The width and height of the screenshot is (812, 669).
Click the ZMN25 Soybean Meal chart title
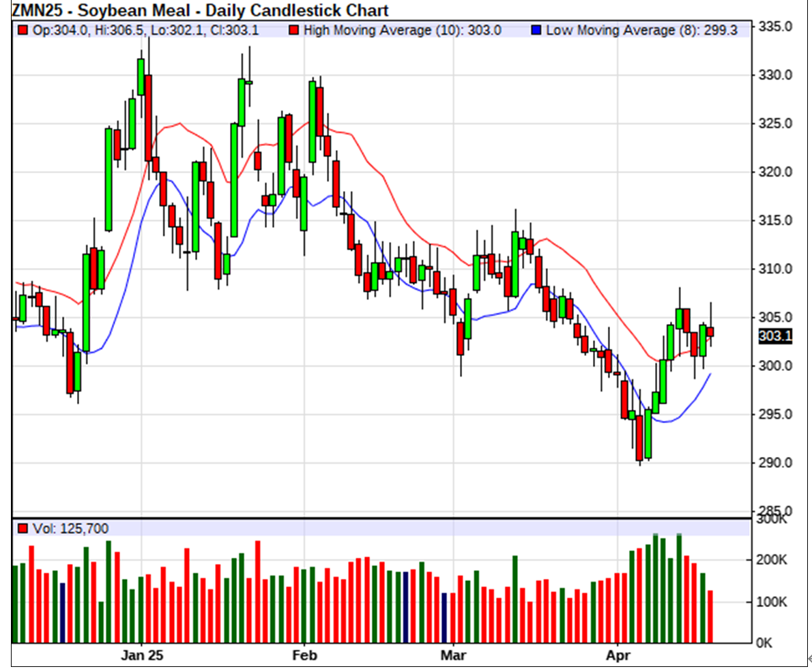[x=201, y=10]
